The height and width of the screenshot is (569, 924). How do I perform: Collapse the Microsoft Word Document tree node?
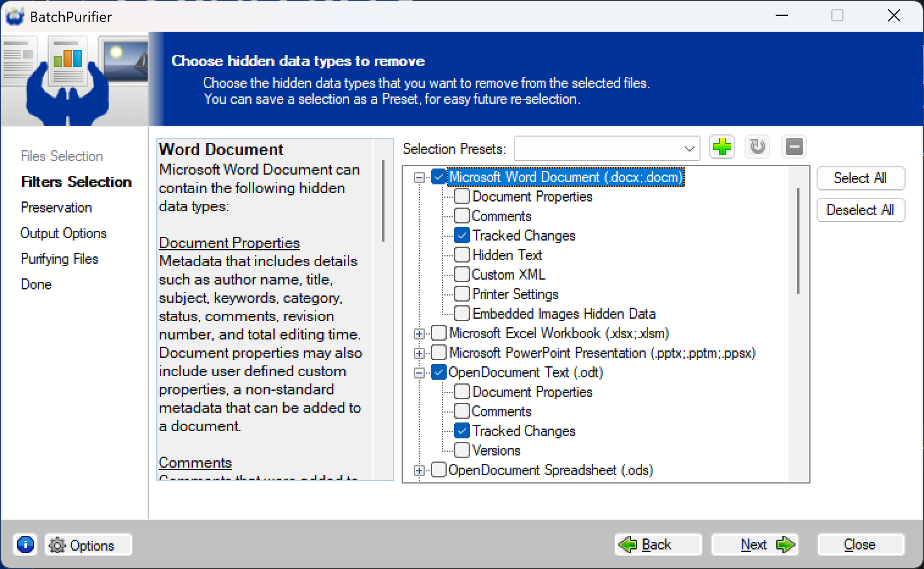pyautogui.click(x=419, y=178)
